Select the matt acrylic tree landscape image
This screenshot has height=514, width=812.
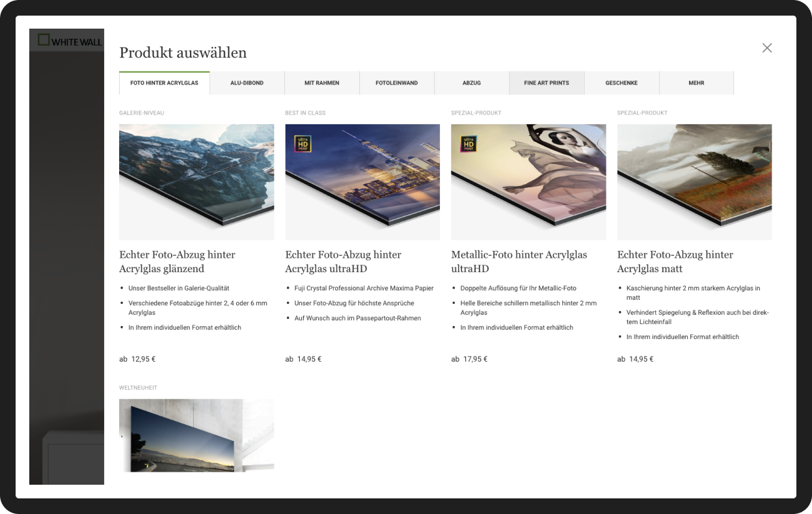(x=694, y=182)
